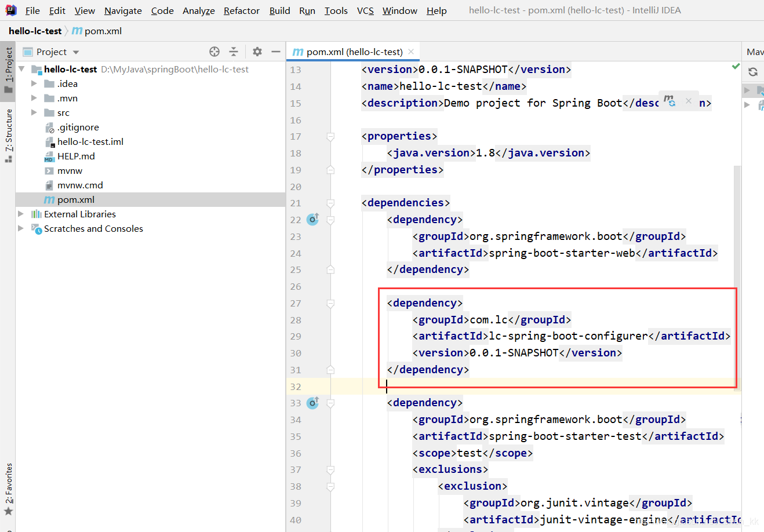The image size is (764, 532).
Task: Hide the Project tool window
Action: pos(276,52)
